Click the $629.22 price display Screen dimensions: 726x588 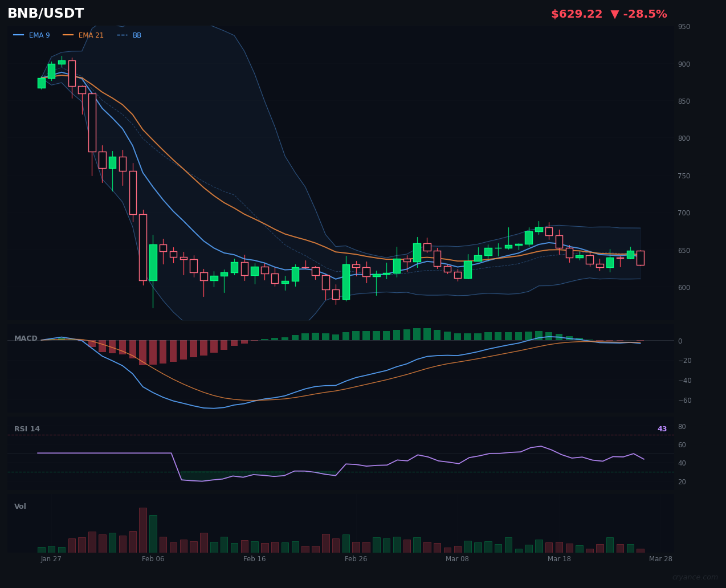(x=577, y=14)
